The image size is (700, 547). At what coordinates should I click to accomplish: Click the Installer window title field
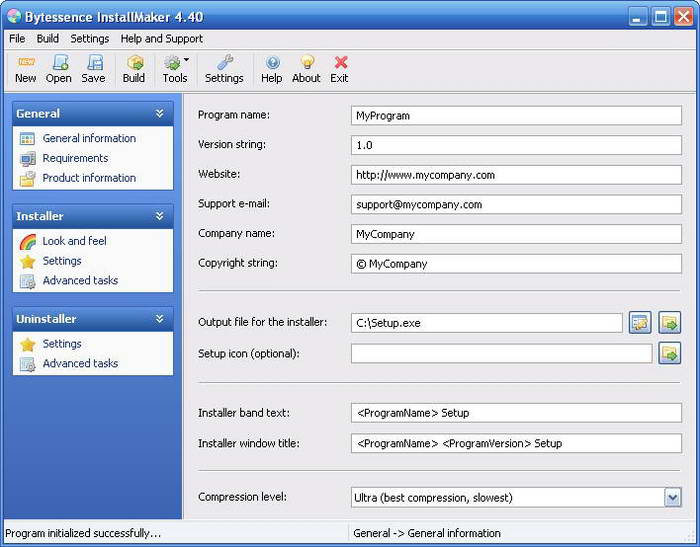(516, 443)
